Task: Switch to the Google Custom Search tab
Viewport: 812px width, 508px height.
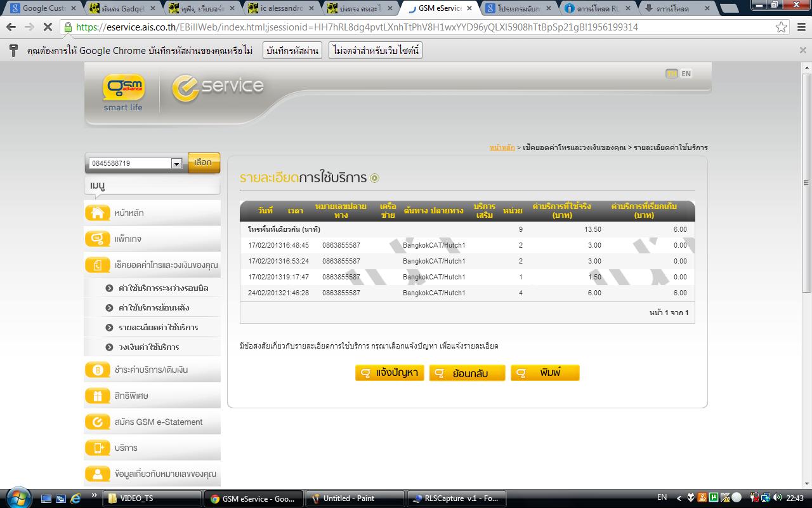Action: [x=43, y=9]
